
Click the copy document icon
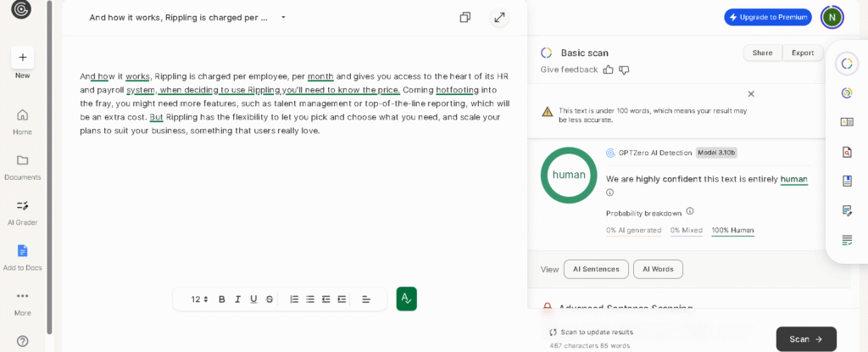click(465, 17)
